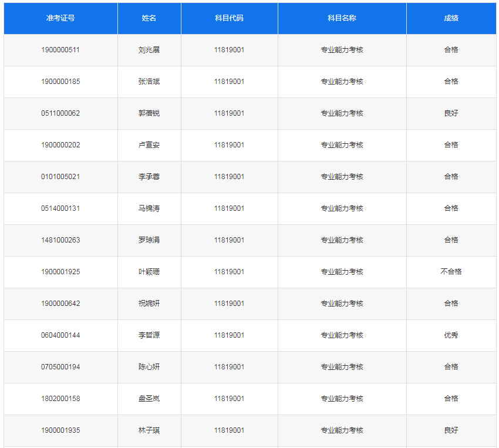Click the 科目名称 column header
Viewport: 499px width, 448px height.
pos(342,18)
